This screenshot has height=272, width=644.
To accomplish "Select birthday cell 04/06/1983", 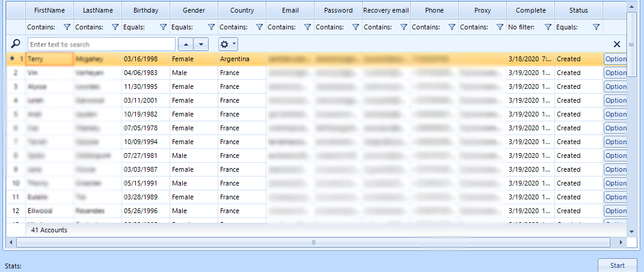I will 146,73.
